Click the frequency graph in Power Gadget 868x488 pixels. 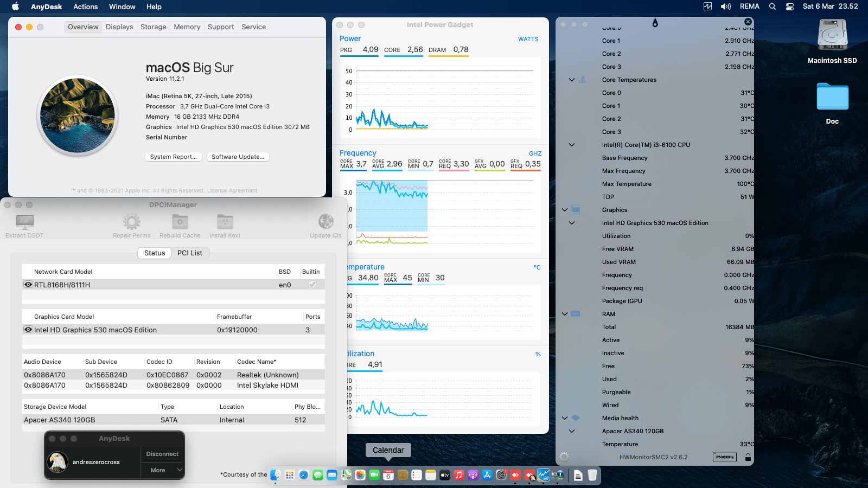click(x=440, y=213)
